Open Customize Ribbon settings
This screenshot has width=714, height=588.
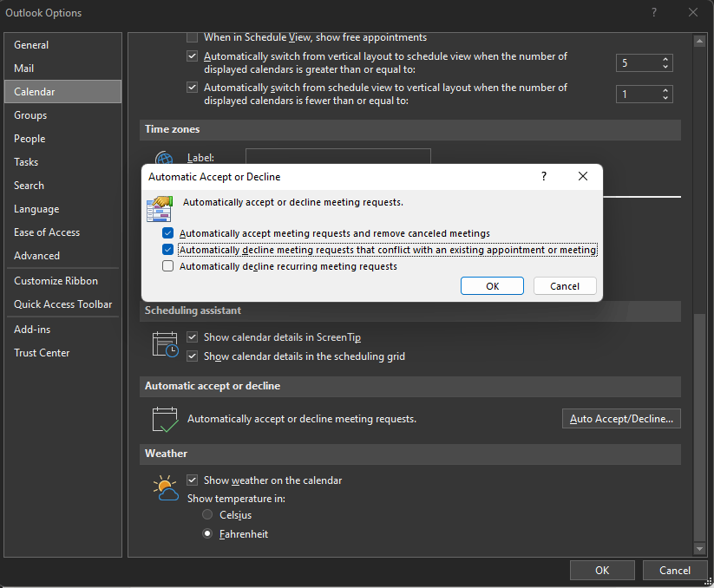62,281
